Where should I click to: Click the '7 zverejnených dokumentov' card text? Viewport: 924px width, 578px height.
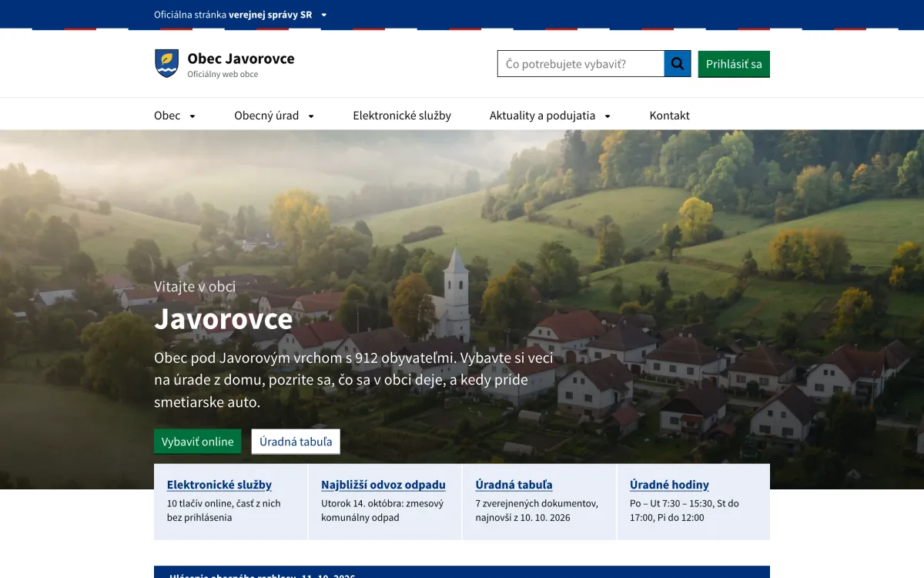coord(537,510)
